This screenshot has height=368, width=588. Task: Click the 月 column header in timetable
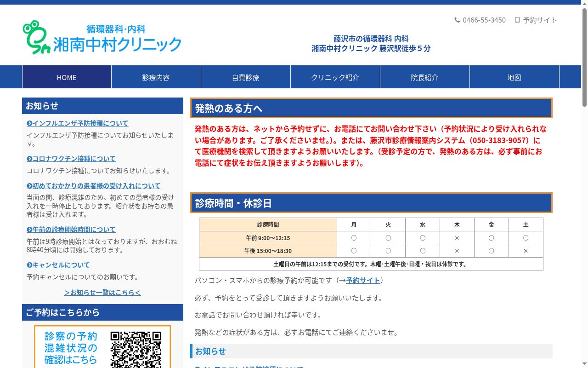354,224
